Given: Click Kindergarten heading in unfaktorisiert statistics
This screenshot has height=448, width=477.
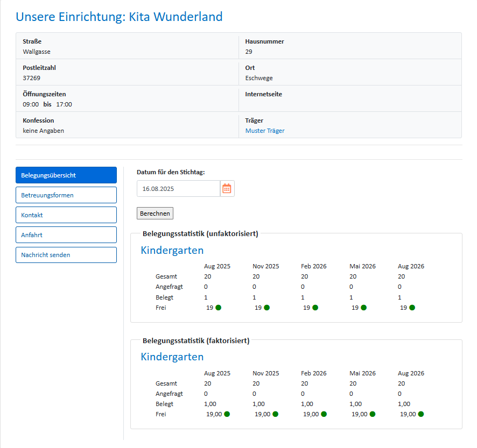Looking at the screenshot, I should pyautogui.click(x=172, y=250).
